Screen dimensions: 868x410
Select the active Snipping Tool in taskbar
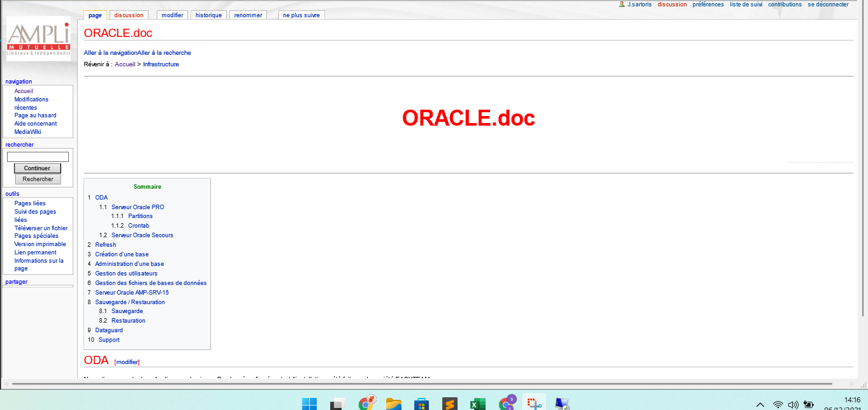[x=533, y=402]
